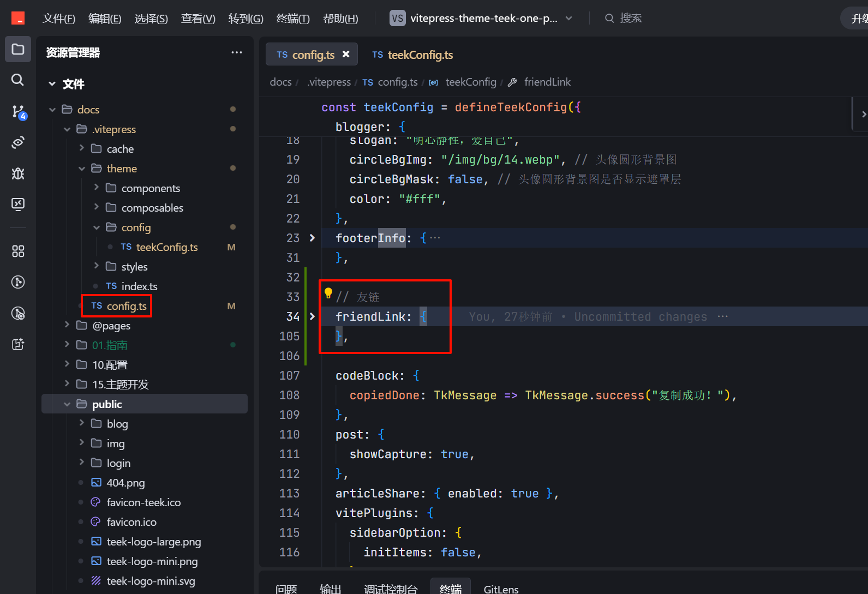Switch to the teekConfig.ts editor tab
The image size is (868, 594).
tap(412, 55)
